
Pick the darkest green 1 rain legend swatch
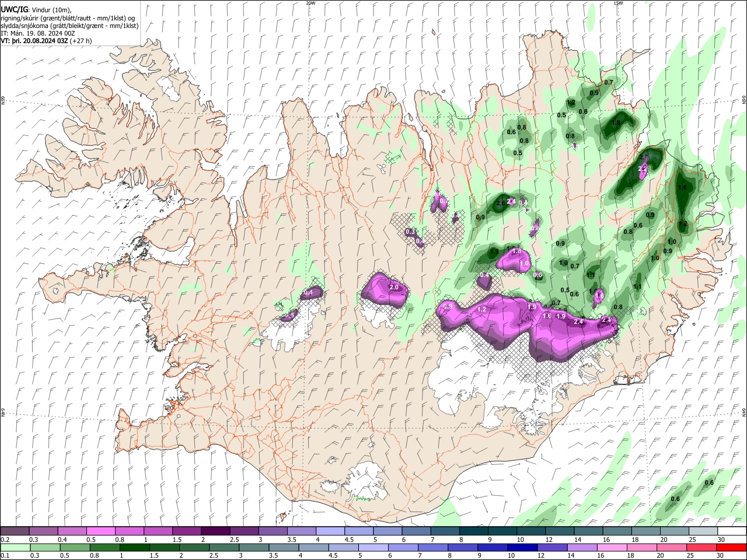134,547
